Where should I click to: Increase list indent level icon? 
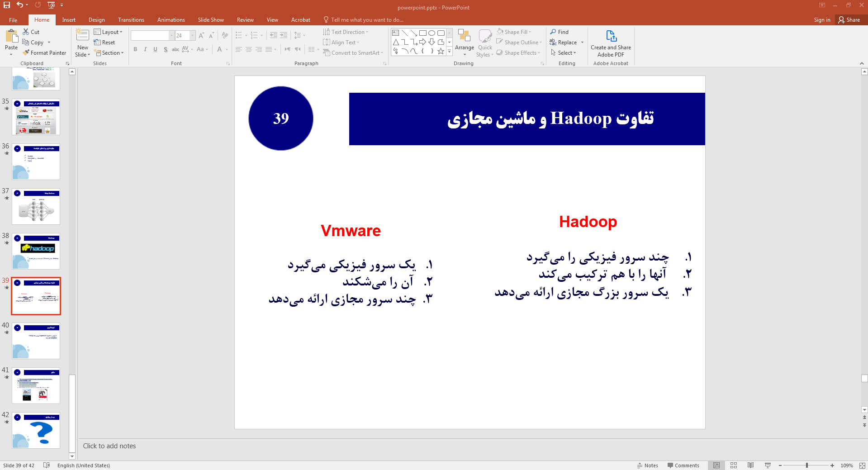tap(284, 35)
